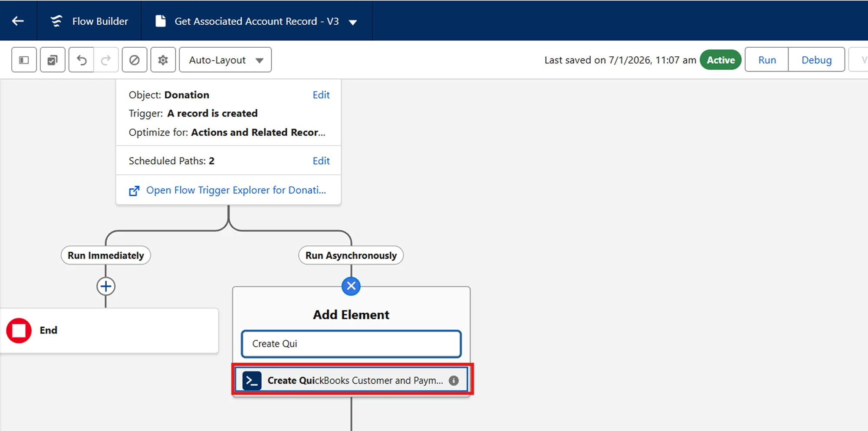
Task: Click the Create Qui search input field
Action: [x=351, y=344]
